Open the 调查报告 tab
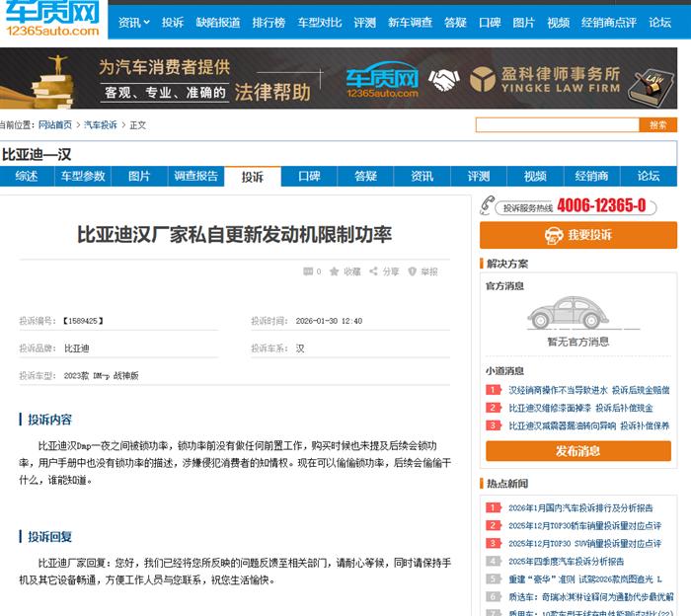 pyautogui.click(x=195, y=177)
